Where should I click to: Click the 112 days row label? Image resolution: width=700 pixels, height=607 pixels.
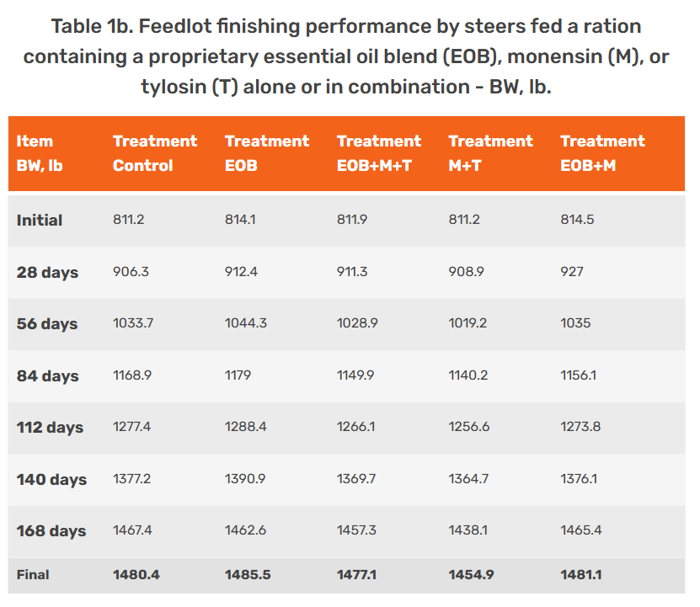pos(50,428)
